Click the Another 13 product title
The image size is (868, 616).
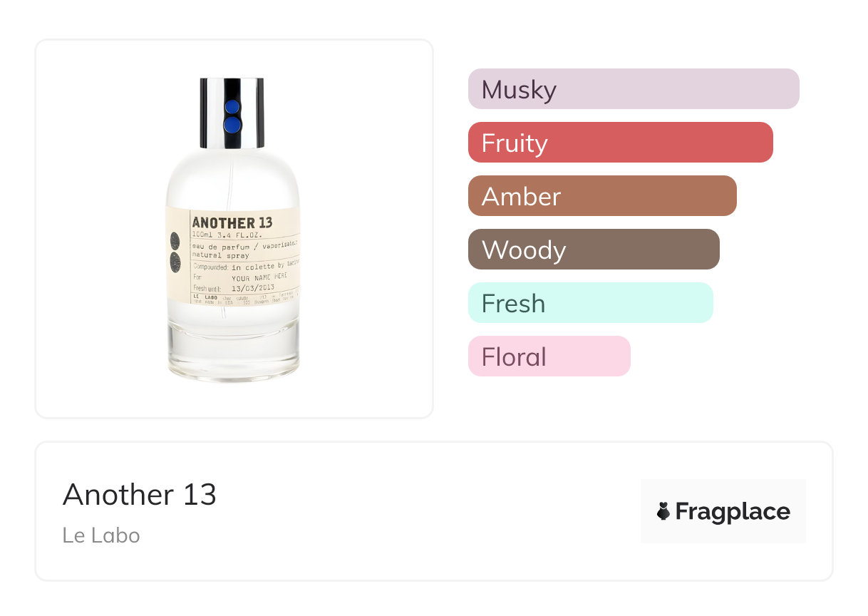click(140, 495)
